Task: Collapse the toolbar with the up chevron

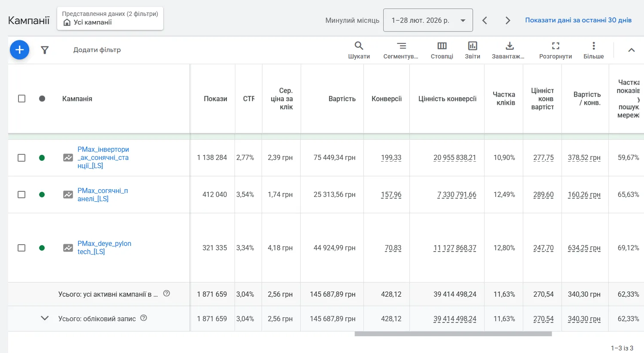Action: tap(632, 50)
